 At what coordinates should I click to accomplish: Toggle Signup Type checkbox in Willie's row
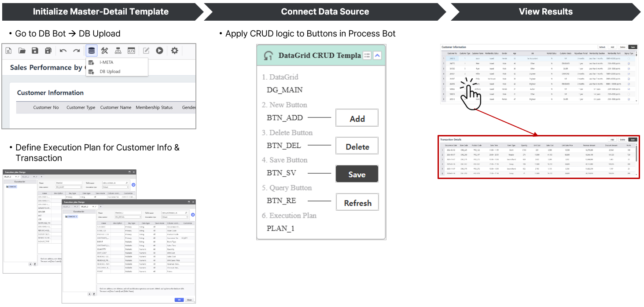coord(629,74)
